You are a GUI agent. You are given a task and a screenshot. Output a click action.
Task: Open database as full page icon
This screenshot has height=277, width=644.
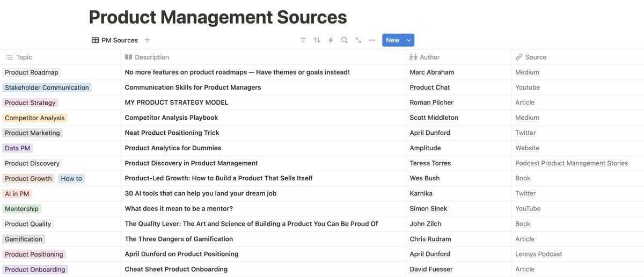pyautogui.click(x=358, y=40)
